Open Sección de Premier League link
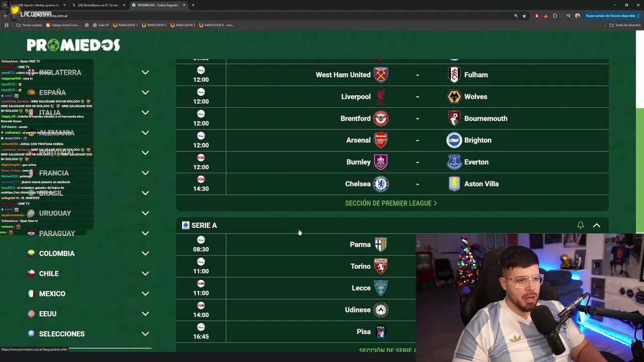Image resolution: width=644 pixels, height=362 pixels. (391, 203)
